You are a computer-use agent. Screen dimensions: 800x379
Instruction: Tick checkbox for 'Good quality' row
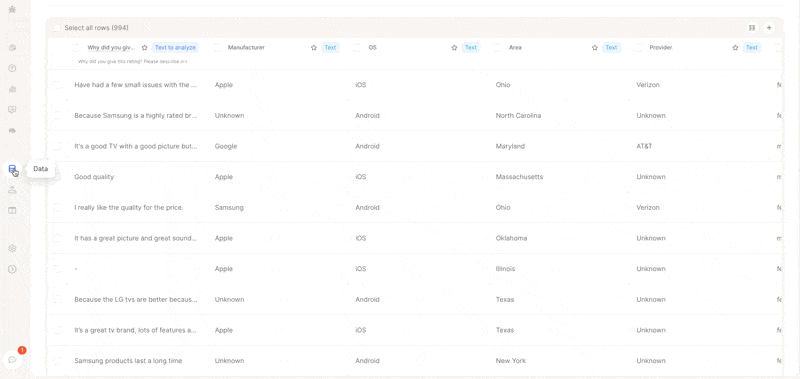(58, 176)
